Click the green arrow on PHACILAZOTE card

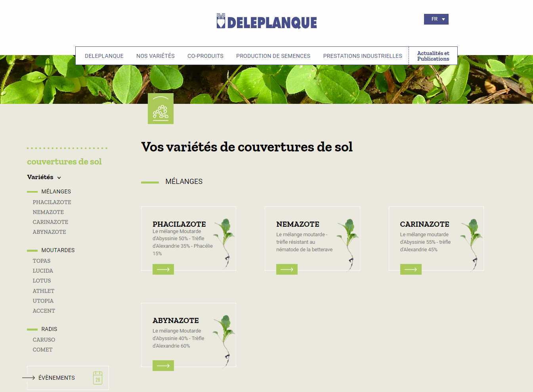tap(163, 270)
